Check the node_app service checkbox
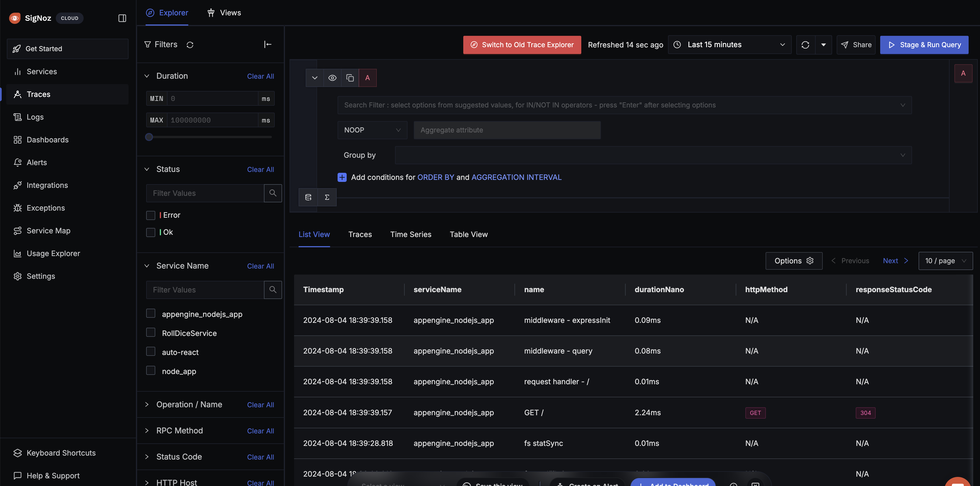 coord(151,370)
